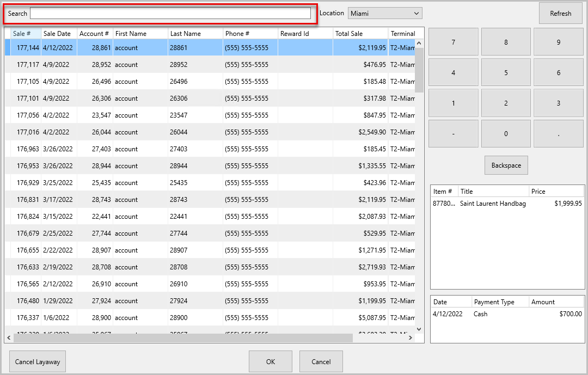Tap keypad digit 3

pyautogui.click(x=559, y=103)
